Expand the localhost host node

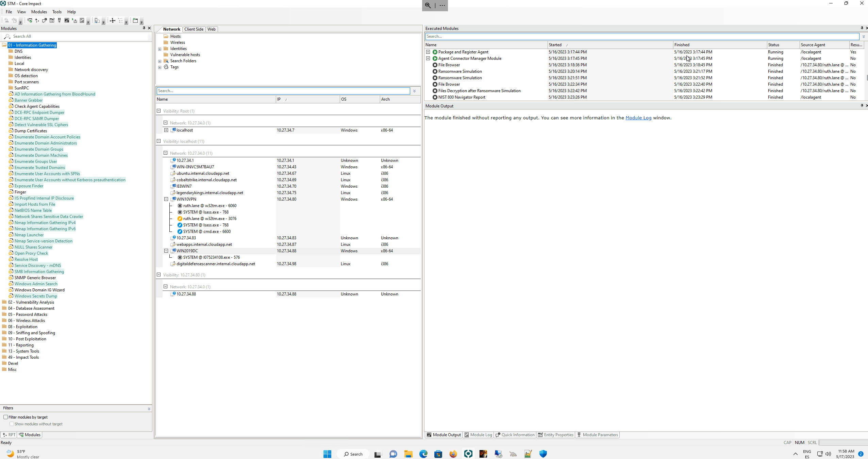[x=166, y=130]
